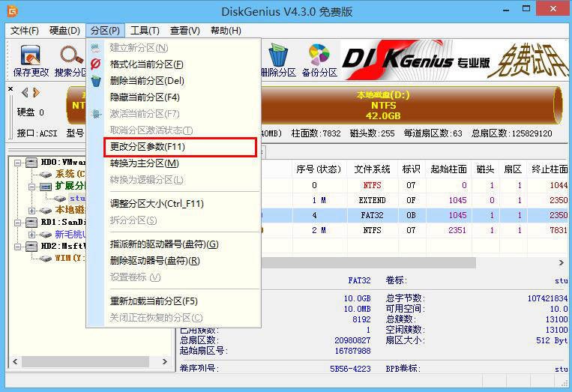Click the format icon beside 格式化当前分区
This screenshot has height=392, width=572.
tap(95, 64)
